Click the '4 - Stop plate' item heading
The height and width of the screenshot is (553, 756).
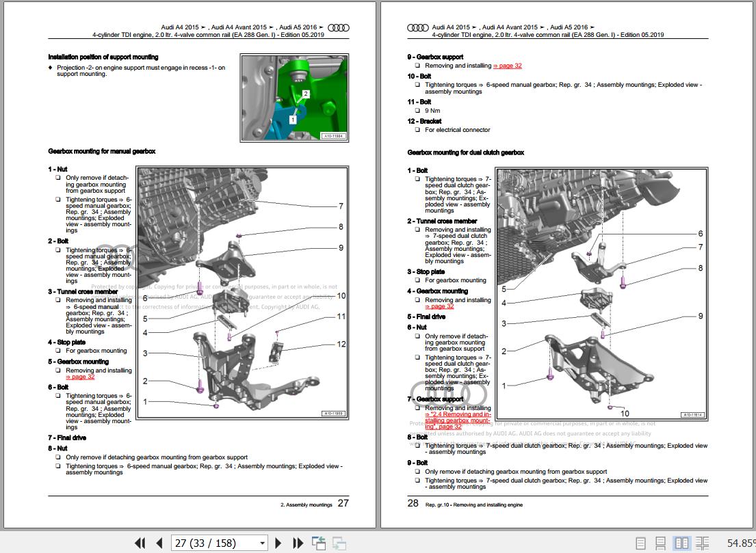tap(66, 342)
